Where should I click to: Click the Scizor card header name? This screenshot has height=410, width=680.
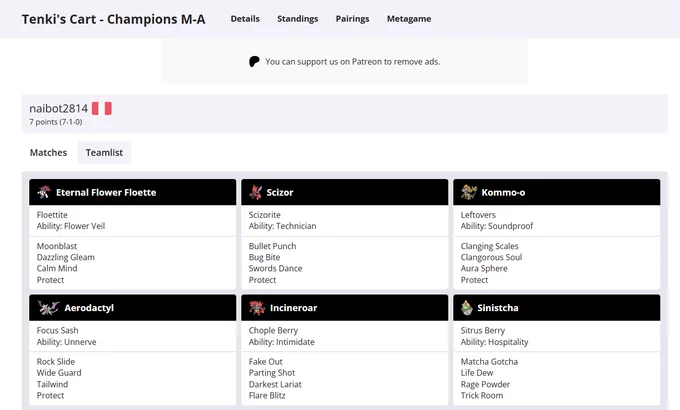point(280,192)
